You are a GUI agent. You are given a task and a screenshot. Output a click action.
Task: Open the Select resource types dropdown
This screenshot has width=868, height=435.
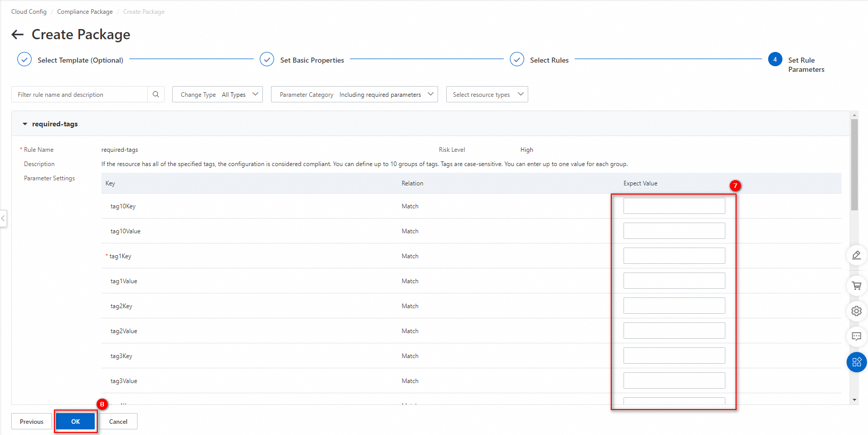click(487, 94)
